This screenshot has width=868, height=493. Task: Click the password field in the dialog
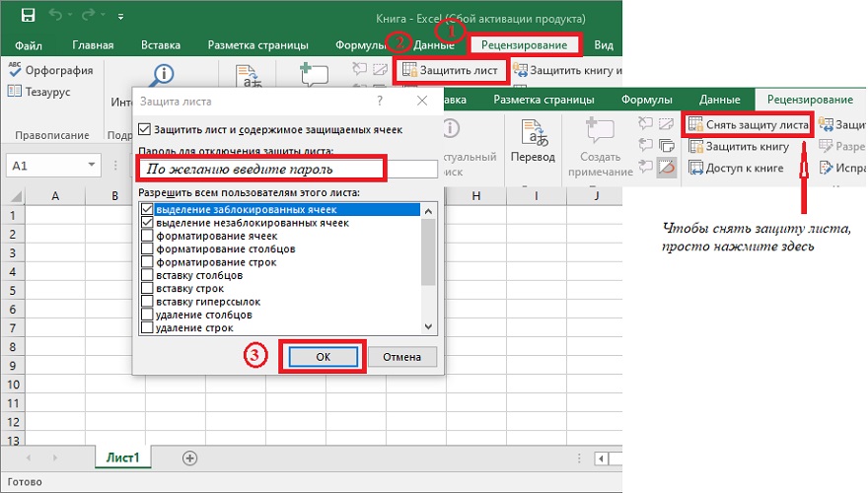pyautogui.click(x=287, y=169)
